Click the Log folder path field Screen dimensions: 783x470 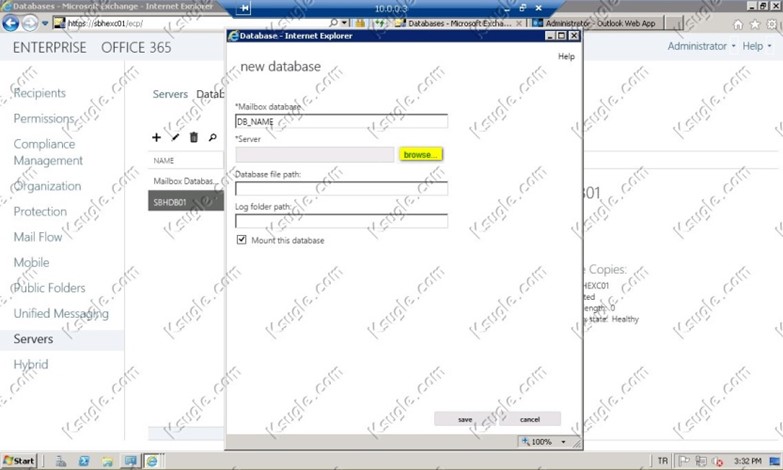point(341,221)
